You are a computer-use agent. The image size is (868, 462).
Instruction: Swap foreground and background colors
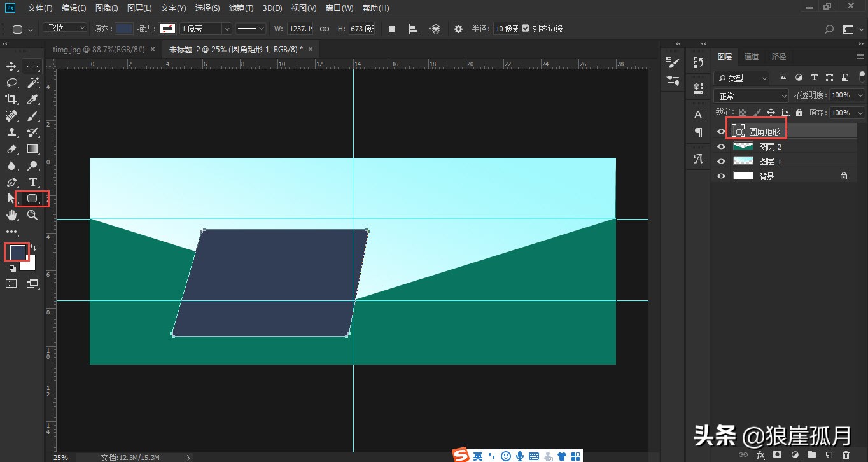(32, 248)
